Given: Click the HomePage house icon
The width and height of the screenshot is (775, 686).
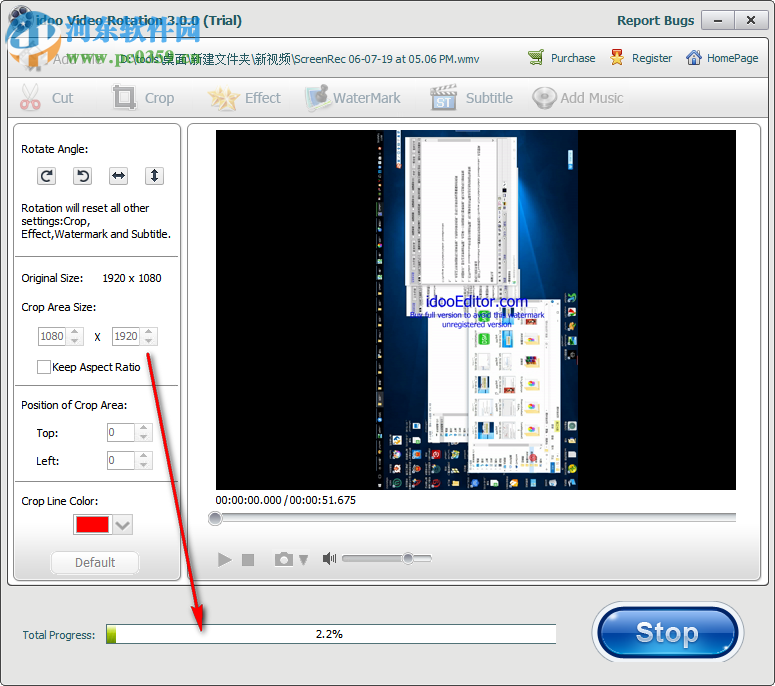Looking at the screenshot, I should pyautogui.click(x=693, y=58).
